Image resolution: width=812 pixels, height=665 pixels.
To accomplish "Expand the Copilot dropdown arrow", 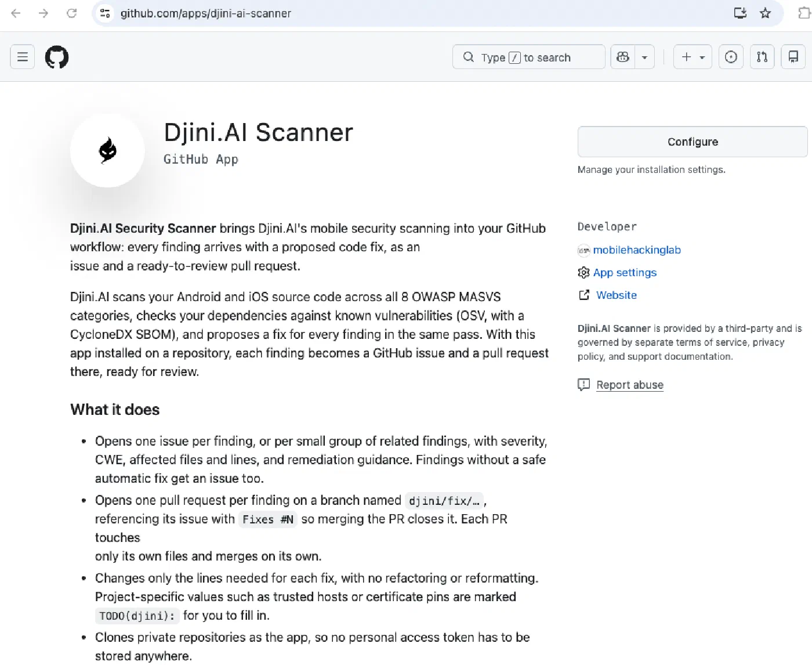I will [644, 57].
